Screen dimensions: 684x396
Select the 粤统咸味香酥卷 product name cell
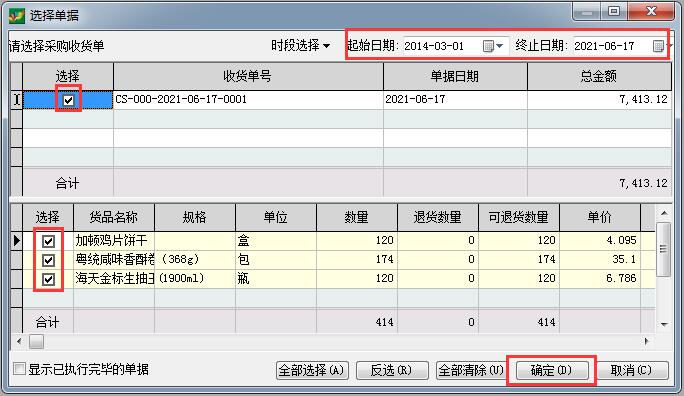114,259
